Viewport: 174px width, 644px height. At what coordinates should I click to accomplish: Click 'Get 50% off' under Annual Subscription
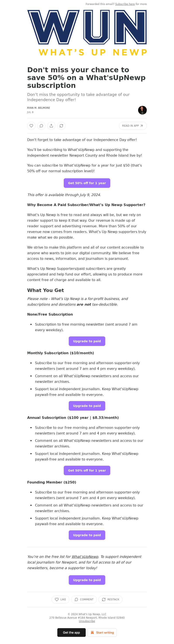coord(87,470)
